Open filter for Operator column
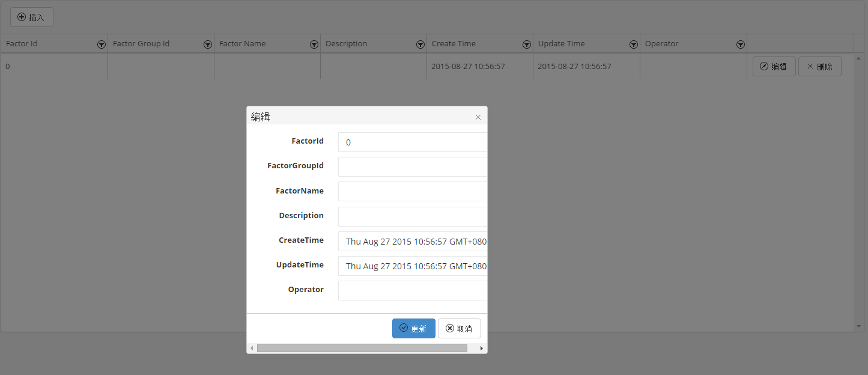Viewport: 868px width, 375px height. [x=741, y=44]
